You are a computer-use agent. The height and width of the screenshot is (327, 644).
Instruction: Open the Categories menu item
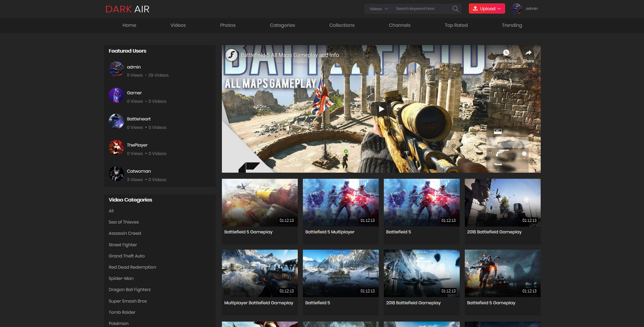point(282,25)
